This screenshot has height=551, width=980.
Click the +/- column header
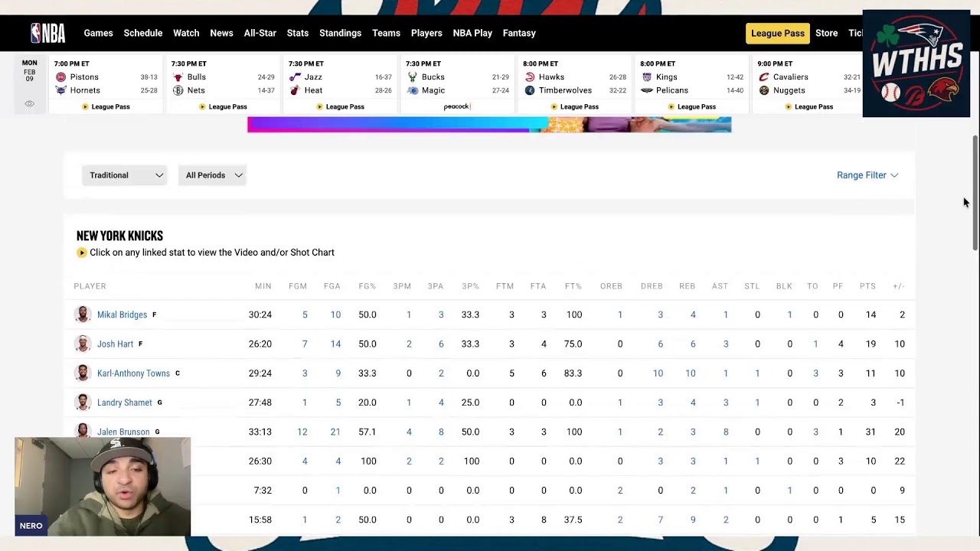click(899, 286)
